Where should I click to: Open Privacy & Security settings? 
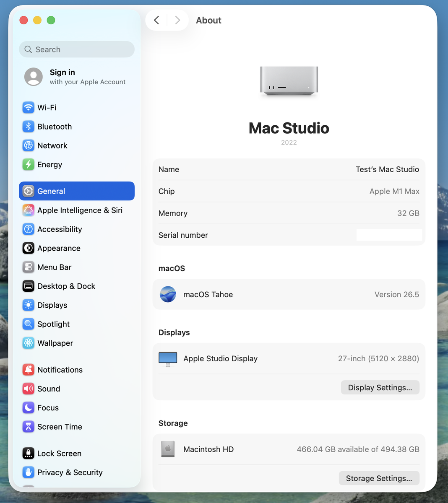[77, 472]
